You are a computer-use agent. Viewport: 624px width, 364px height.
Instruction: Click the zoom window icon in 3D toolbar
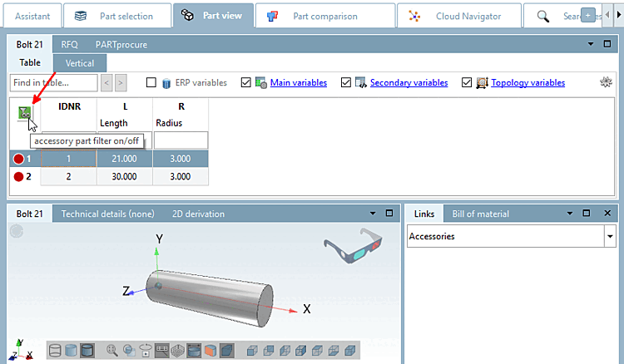129,351
